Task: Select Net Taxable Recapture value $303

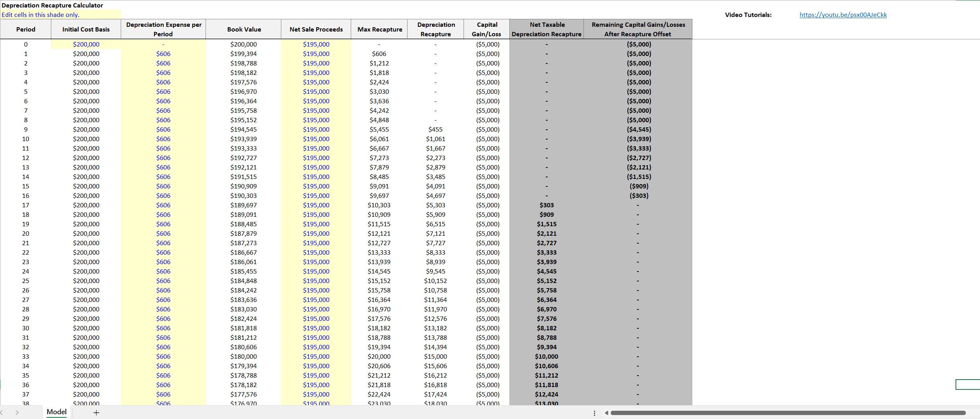Action: [547, 205]
